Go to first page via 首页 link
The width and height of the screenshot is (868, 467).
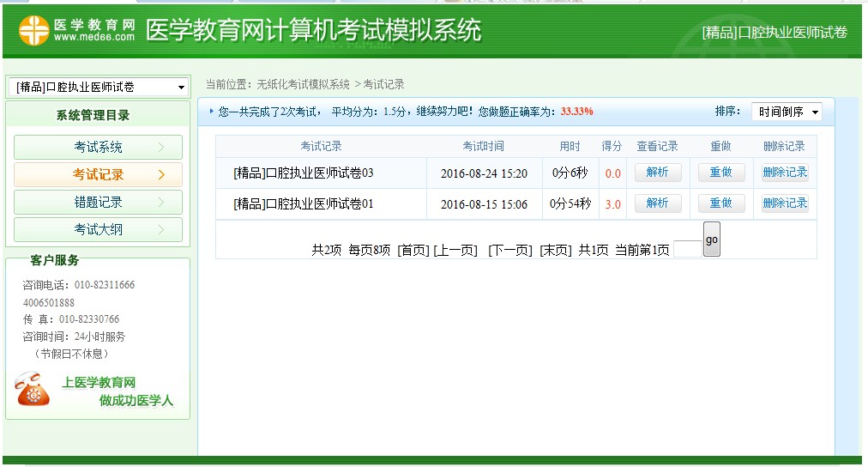[x=413, y=250]
